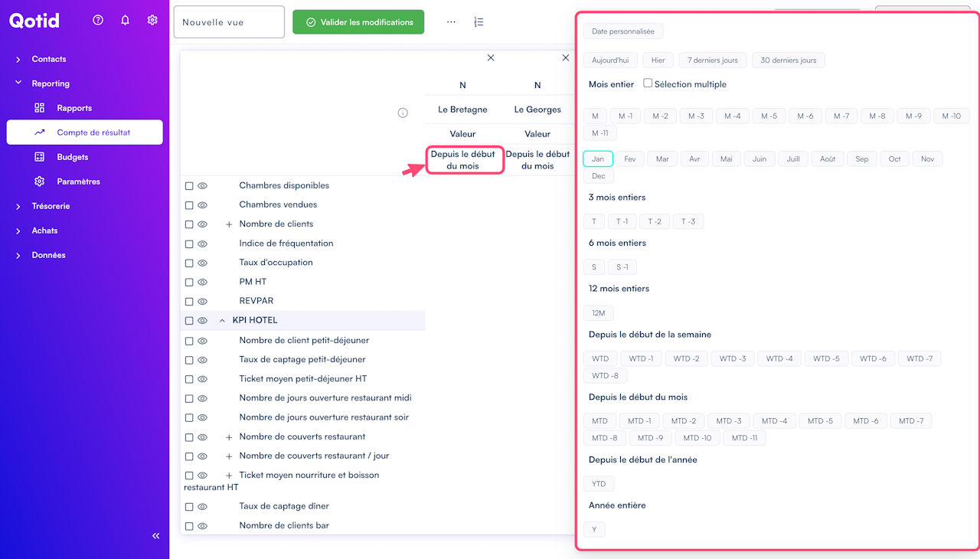Open settings gear icon in header
Image resolution: width=980 pixels, height=559 pixels.
pos(152,21)
